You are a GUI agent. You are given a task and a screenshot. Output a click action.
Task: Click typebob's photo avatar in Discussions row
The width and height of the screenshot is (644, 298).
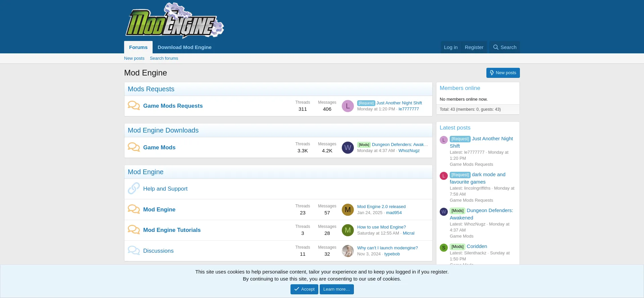pyautogui.click(x=347, y=251)
